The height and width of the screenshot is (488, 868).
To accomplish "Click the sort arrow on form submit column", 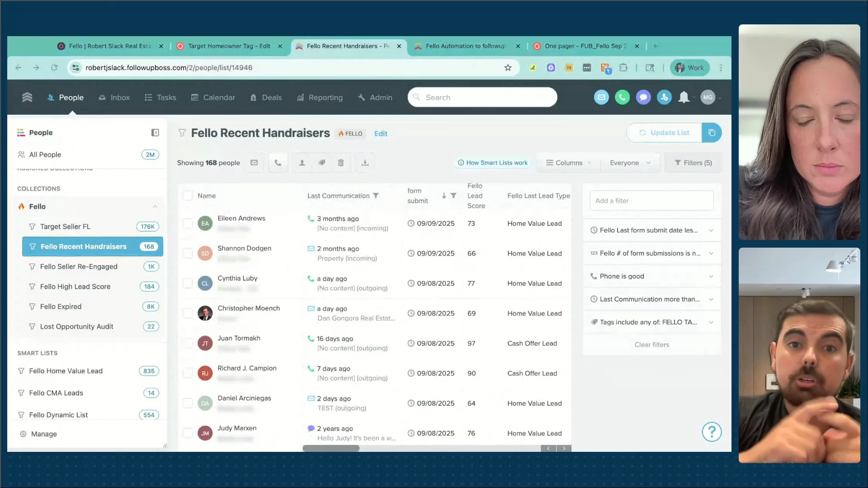I will 444,196.
